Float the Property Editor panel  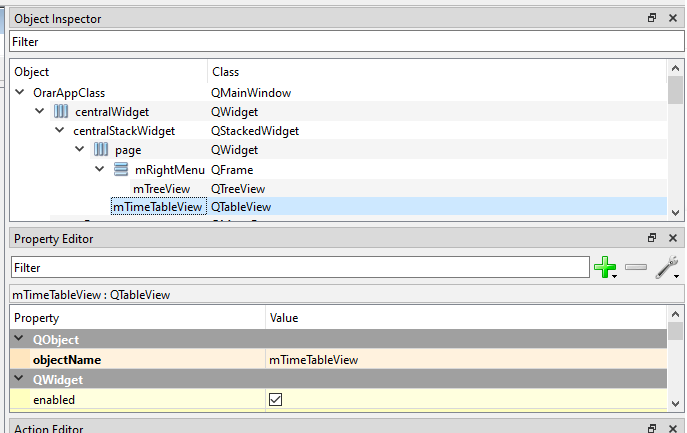pyautogui.click(x=652, y=238)
